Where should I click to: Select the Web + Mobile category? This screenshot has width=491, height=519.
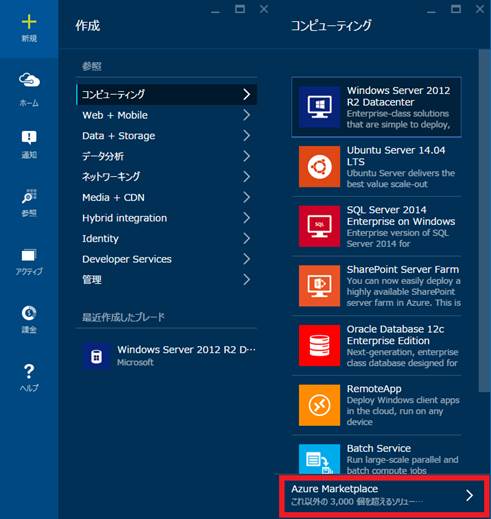pyautogui.click(x=167, y=115)
